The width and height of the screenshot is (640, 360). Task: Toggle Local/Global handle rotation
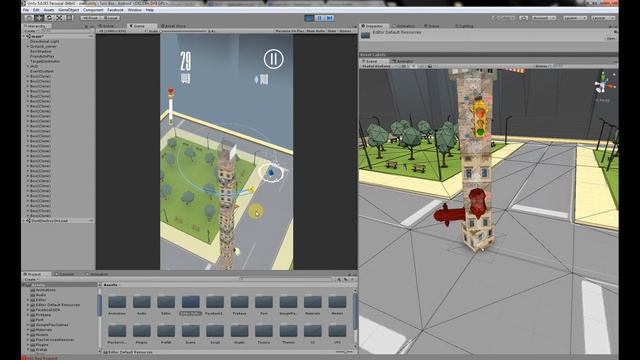pyautogui.click(x=111, y=18)
